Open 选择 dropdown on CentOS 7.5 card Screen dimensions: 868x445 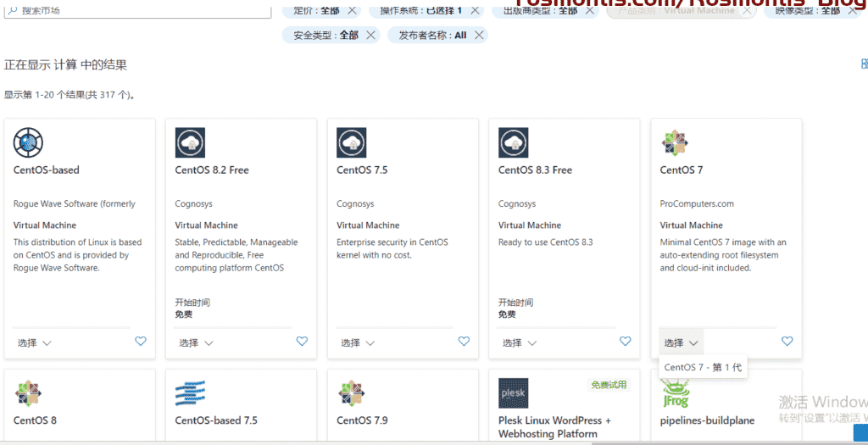(x=358, y=342)
